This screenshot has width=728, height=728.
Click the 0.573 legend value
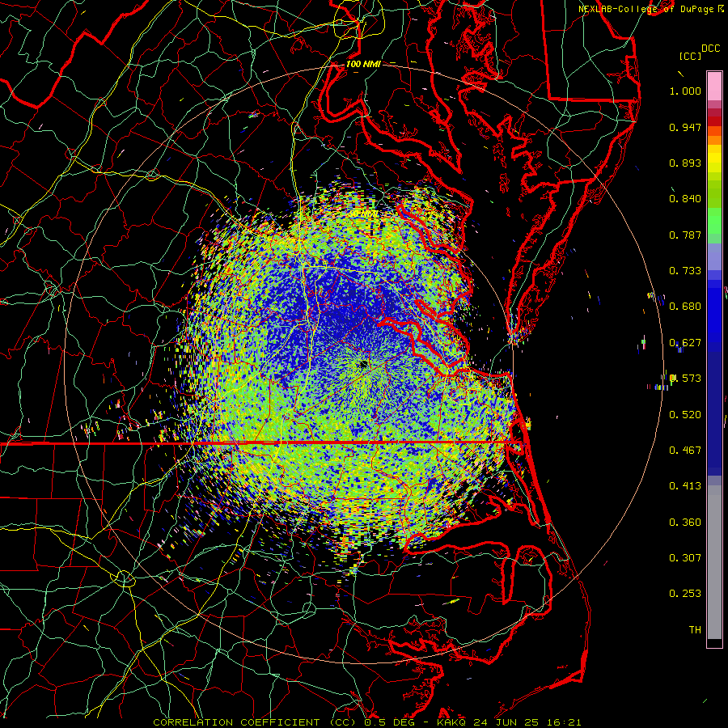click(685, 379)
